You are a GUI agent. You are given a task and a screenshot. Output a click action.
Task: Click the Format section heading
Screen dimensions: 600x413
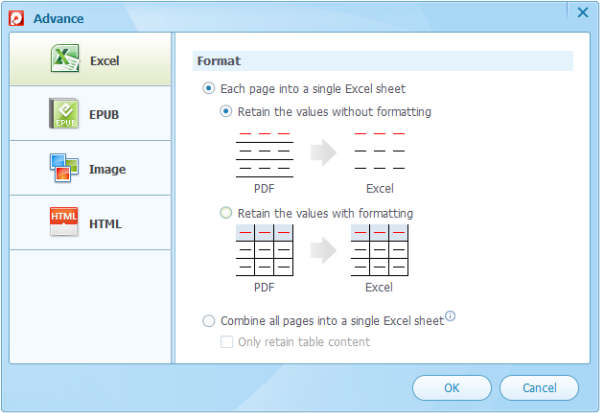219,61
